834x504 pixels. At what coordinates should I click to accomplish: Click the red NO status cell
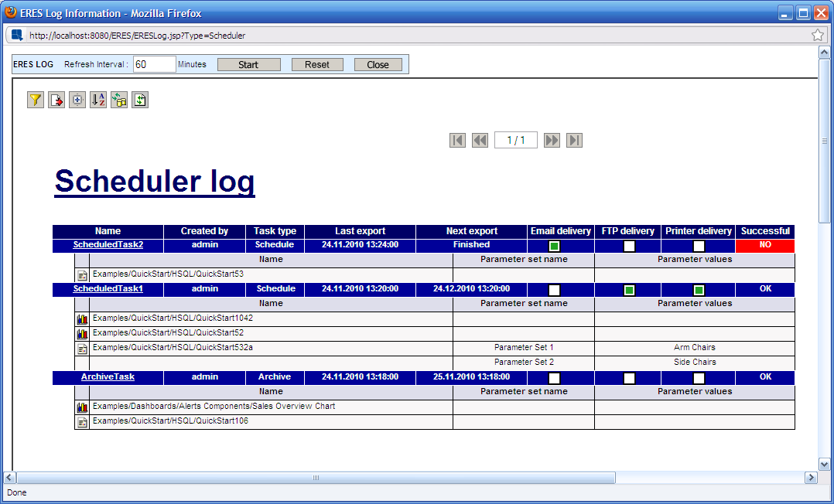765,245
